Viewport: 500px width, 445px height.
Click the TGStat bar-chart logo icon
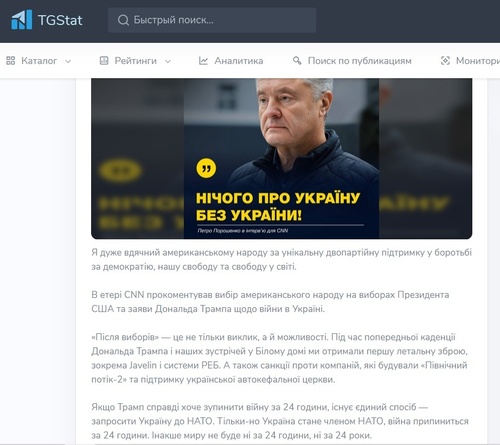coord(22,20)
